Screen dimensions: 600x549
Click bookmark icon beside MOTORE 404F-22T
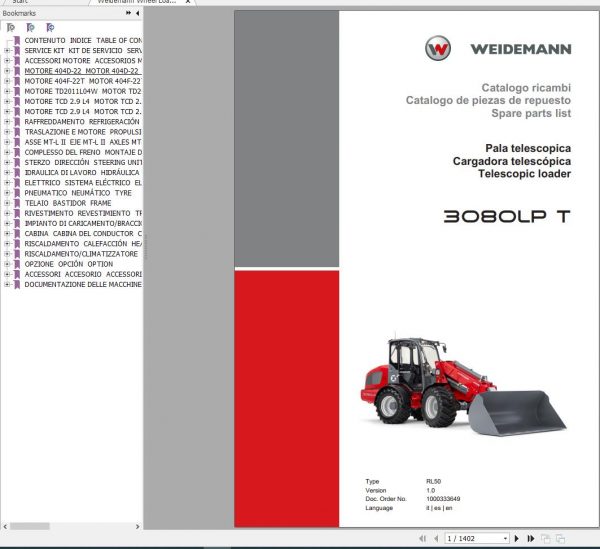pos(17,81)
